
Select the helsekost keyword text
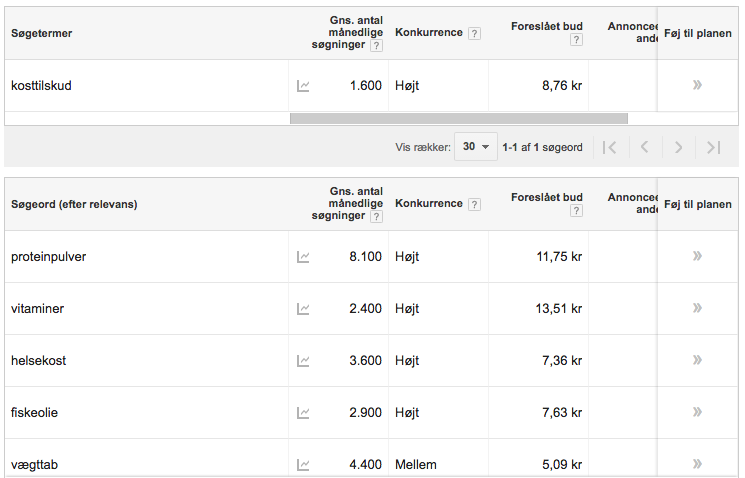pos(38,360)
